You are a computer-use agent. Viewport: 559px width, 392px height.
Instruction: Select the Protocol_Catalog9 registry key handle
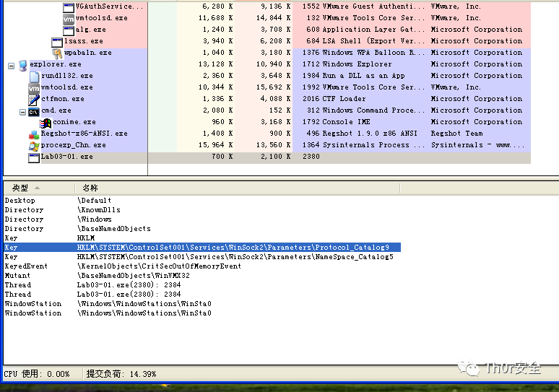202,248
